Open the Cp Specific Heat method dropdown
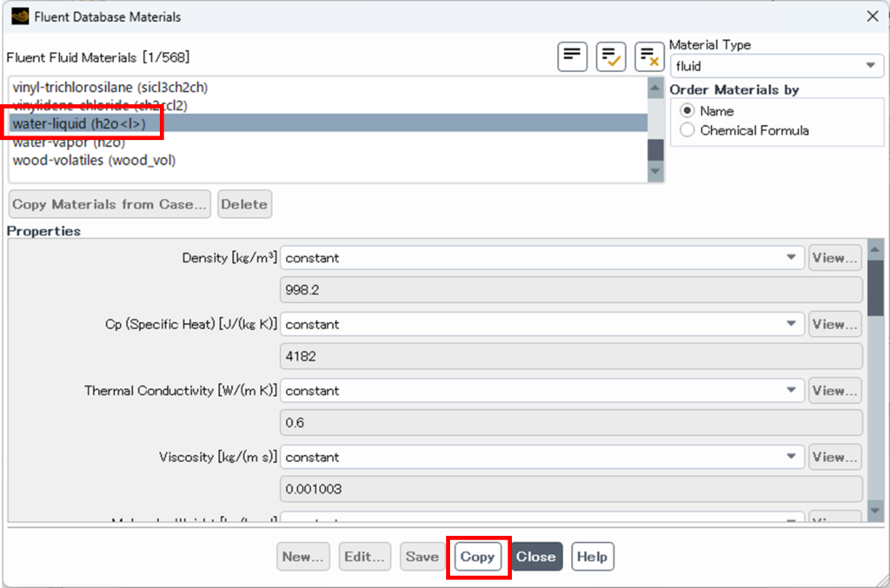 click(542, 324)
